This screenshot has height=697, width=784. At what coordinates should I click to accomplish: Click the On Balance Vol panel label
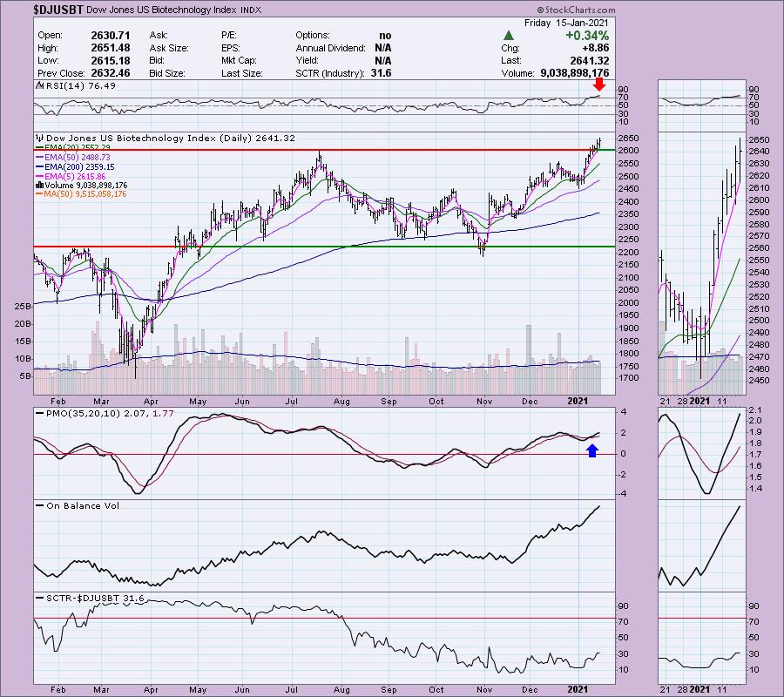pos(83,505)
